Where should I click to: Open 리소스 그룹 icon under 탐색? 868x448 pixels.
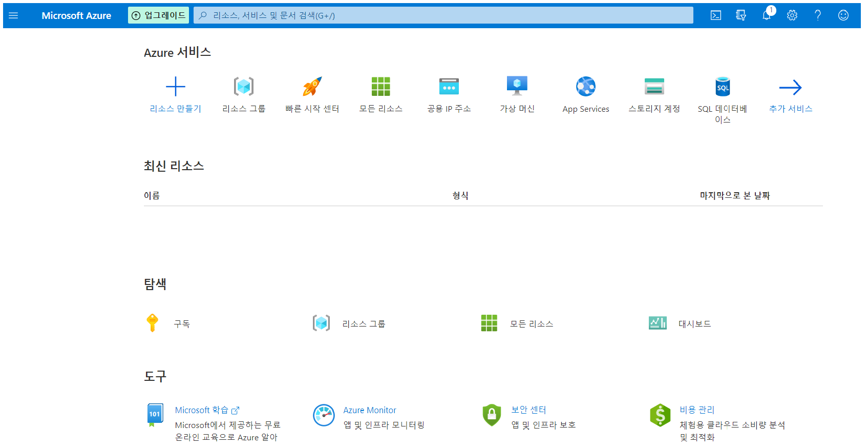coord(321,323)
